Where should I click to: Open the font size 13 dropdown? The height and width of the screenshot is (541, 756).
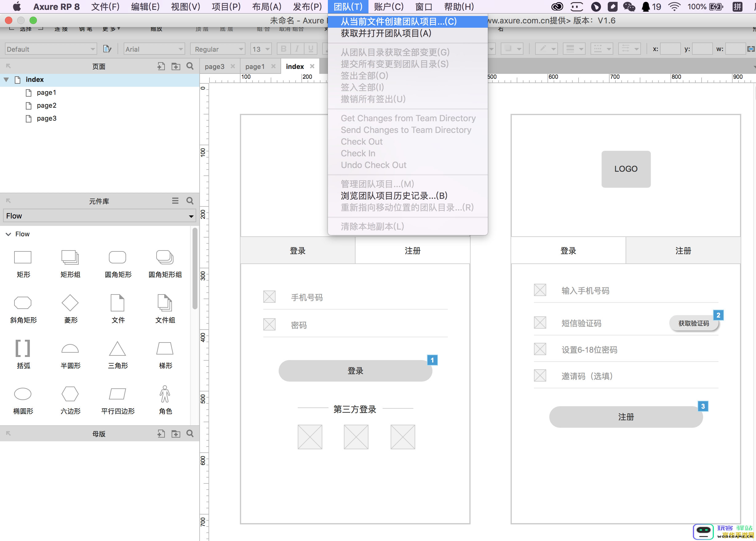tap(261, 49)
